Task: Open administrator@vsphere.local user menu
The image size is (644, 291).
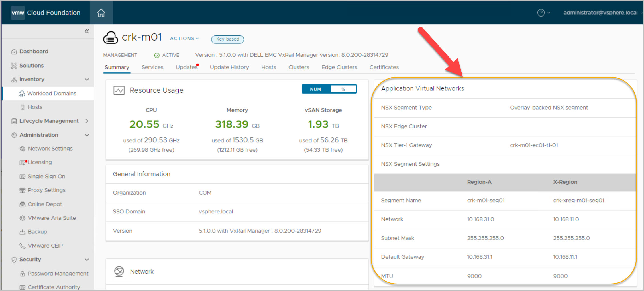Action: click(x=600, y=13)
